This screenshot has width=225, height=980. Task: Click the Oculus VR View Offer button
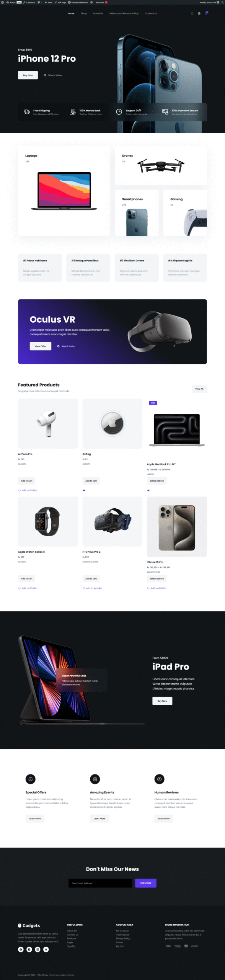click(x=41, y=346)
